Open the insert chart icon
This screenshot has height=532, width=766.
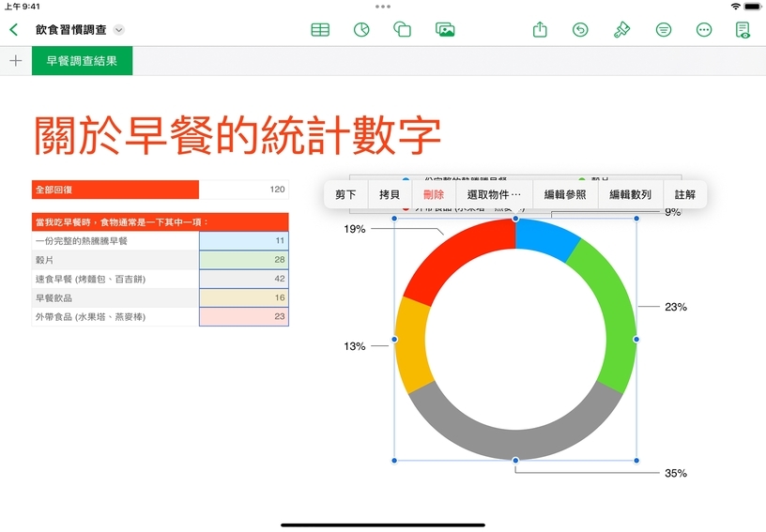coord(361,29)
